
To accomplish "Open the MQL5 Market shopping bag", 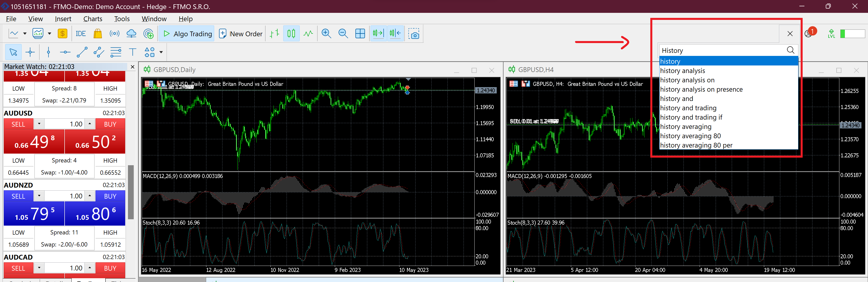I will tap(98, 34).
